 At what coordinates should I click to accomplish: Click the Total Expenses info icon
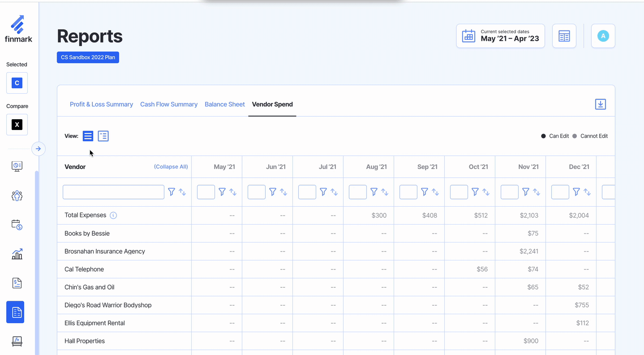click(x=113, y=216)
